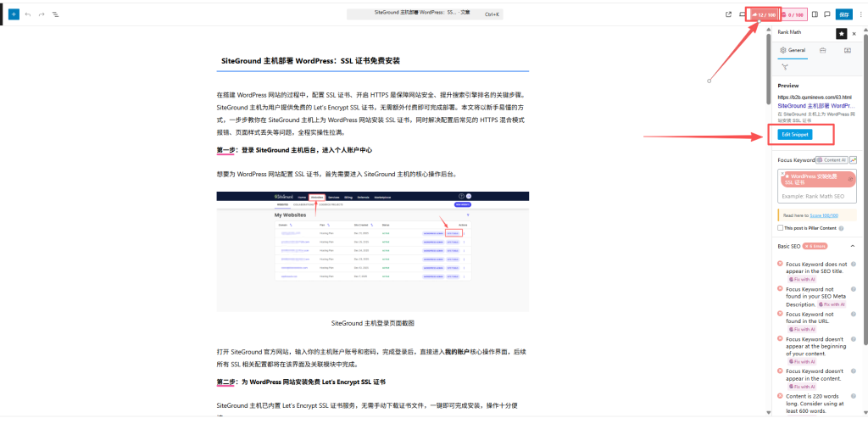The width and height of the screenshot is (868, 424).
Task: Unpin Rank Math star from toolbar
Action: point(841,34)
